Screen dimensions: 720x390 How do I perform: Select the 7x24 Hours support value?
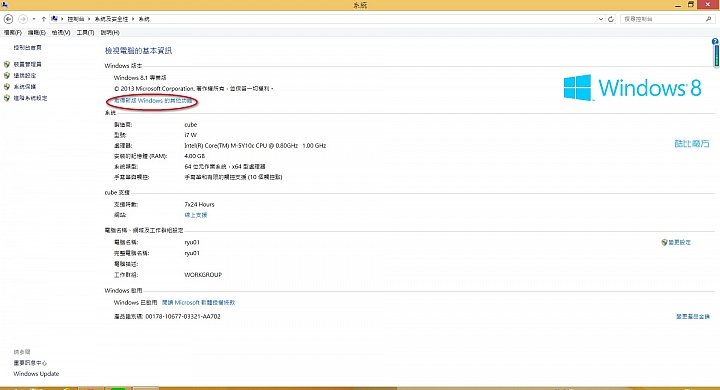pyautogui.click(x=199, y=204)
